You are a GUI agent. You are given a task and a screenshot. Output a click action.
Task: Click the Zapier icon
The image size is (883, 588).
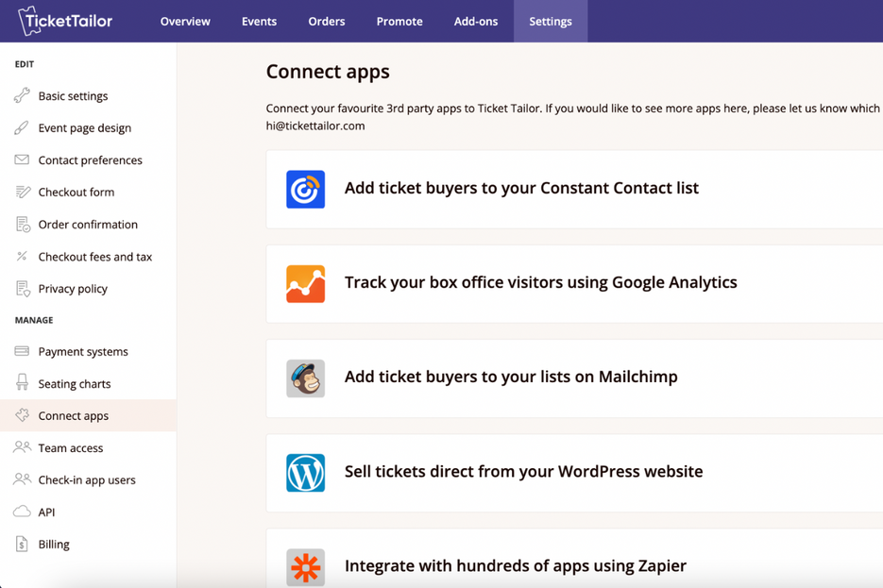click(x=305, y=566)
